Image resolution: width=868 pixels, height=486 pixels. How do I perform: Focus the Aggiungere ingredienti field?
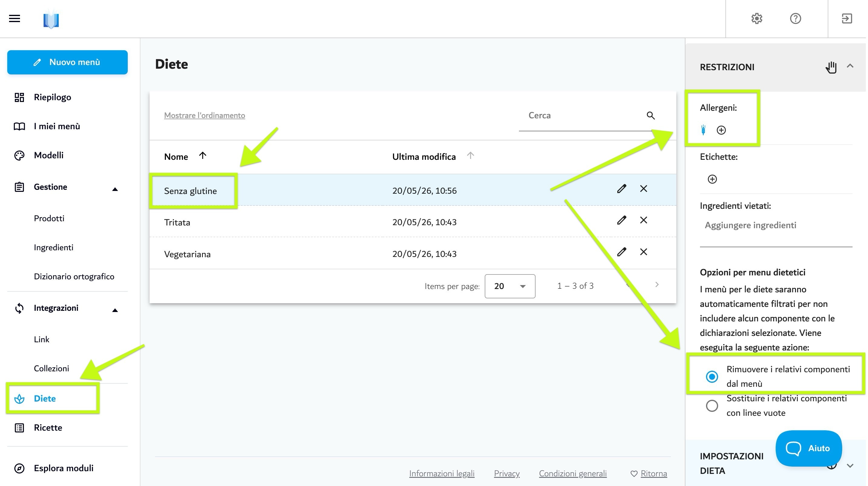point(776,225)
